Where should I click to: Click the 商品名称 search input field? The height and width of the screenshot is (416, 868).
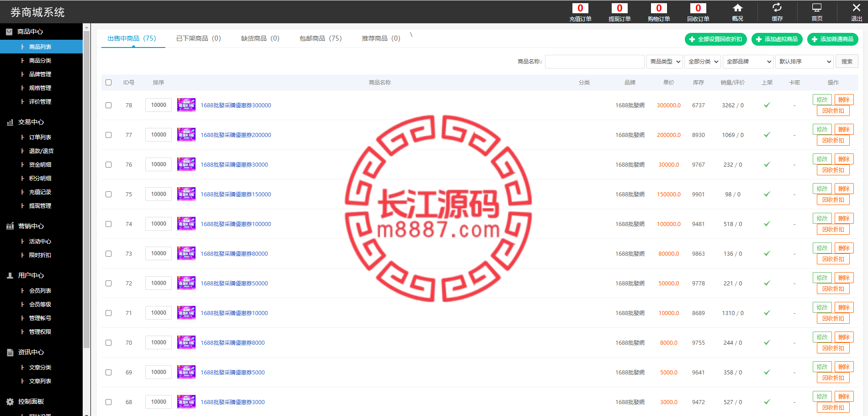[x=594, y=61]
